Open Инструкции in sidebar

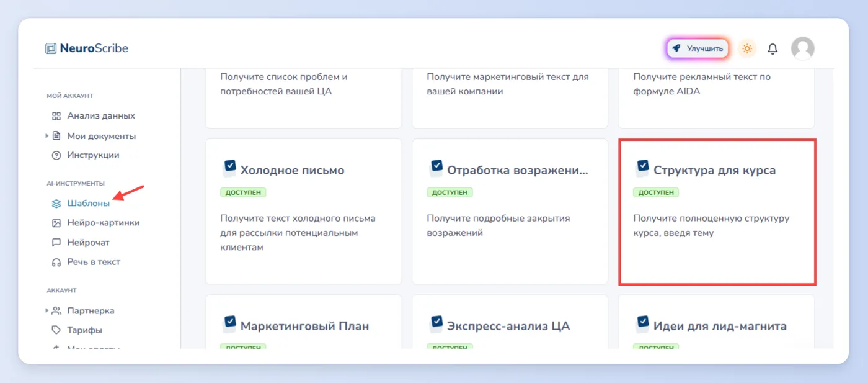pyautogui.click(x=94, y=155)
